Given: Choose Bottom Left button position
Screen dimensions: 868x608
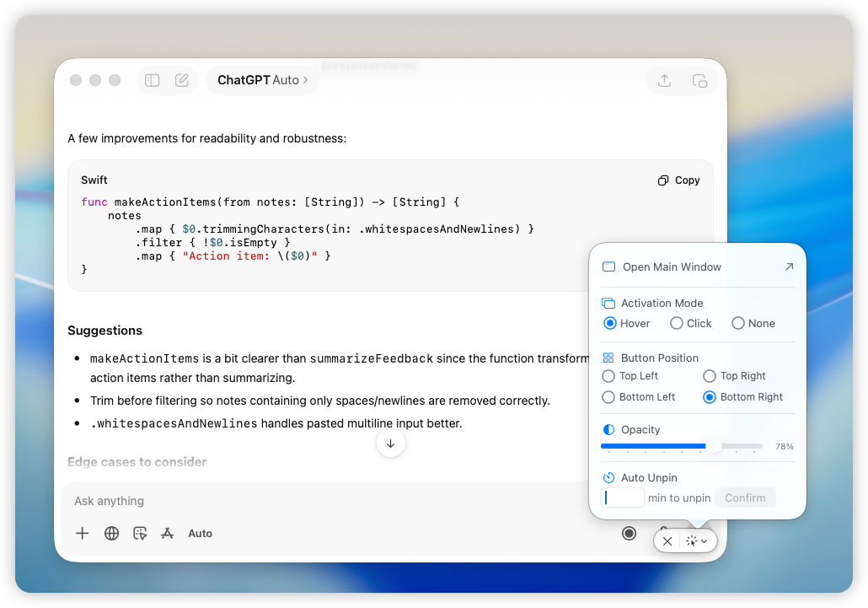Looking at the screenshot, I should coord(638,397).
